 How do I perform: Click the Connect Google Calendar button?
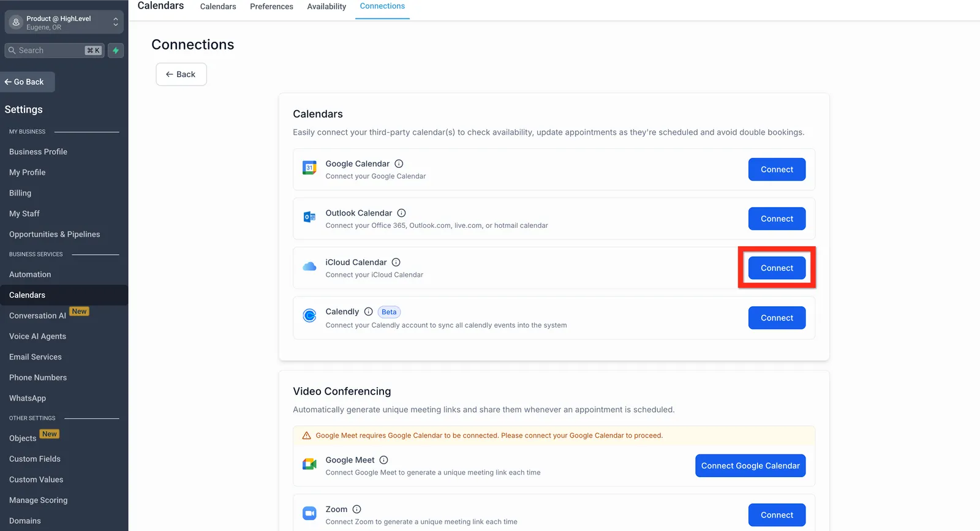[750, 466]
